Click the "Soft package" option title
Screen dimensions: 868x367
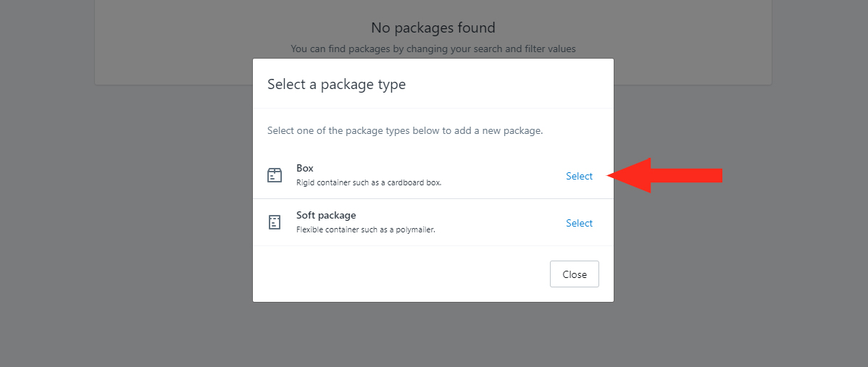(x=326, y=215)
